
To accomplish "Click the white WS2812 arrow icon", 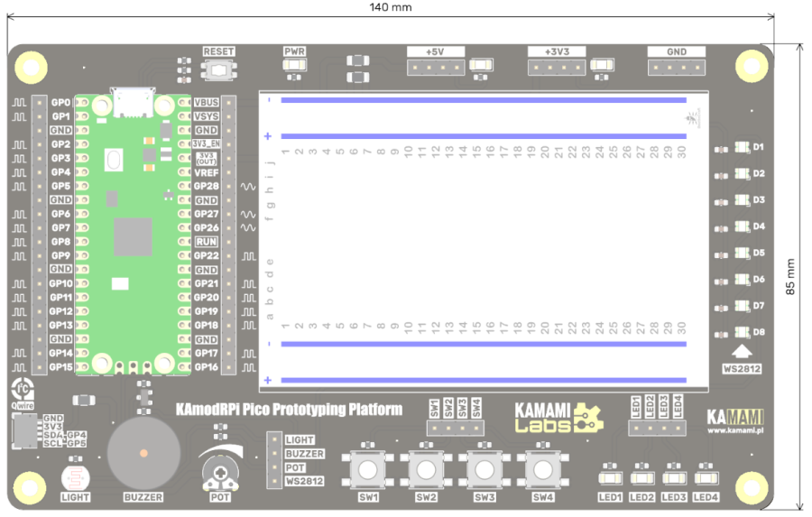I will click(x=742, y=352).
